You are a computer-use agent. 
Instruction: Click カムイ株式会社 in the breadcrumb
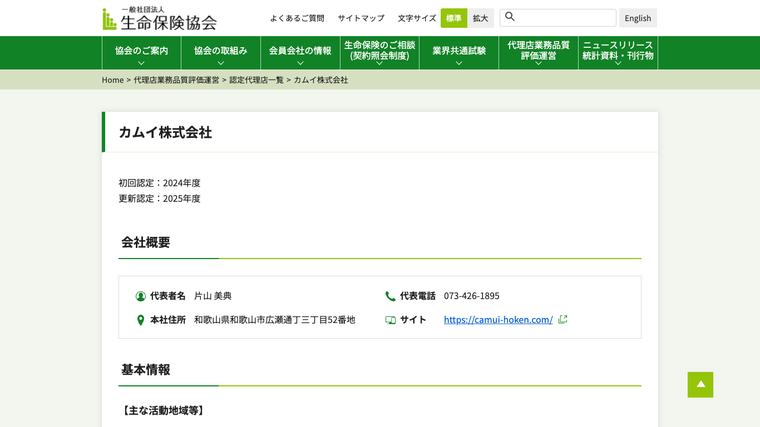321,80
